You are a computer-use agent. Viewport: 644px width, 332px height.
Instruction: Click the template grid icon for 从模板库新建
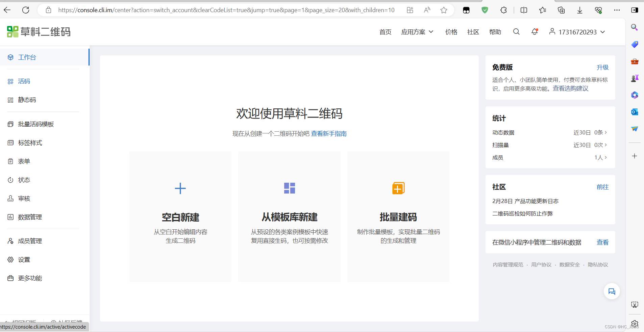(x=290, y=188)
